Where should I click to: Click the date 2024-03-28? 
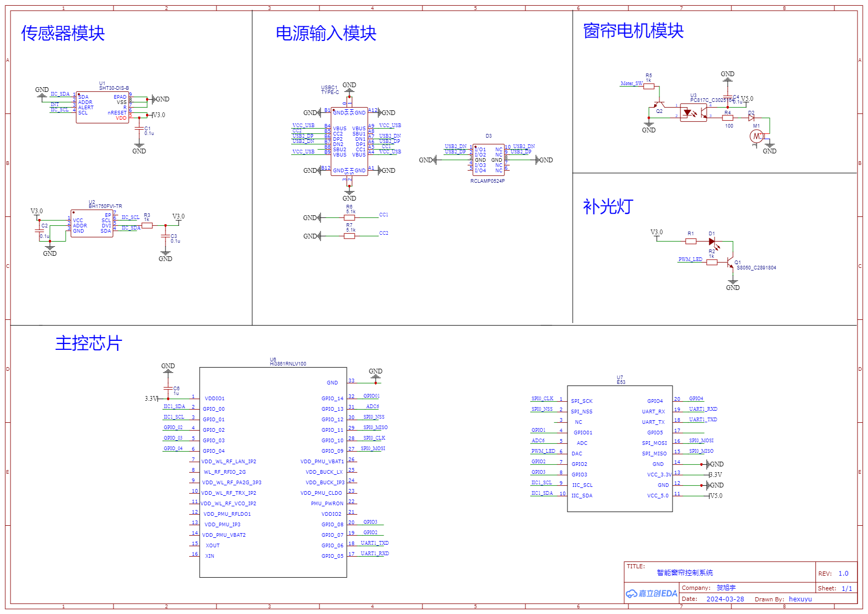tap(725, 599)
